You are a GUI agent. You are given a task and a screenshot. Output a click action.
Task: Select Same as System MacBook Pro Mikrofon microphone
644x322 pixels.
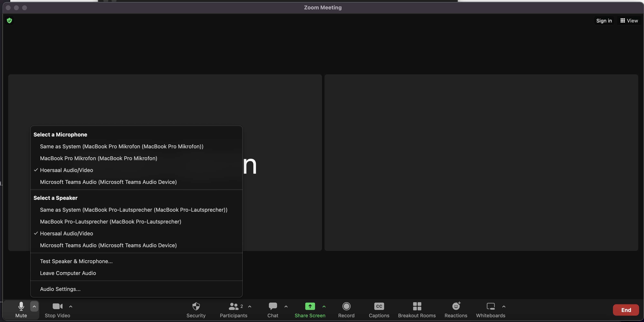click(136, 146)
